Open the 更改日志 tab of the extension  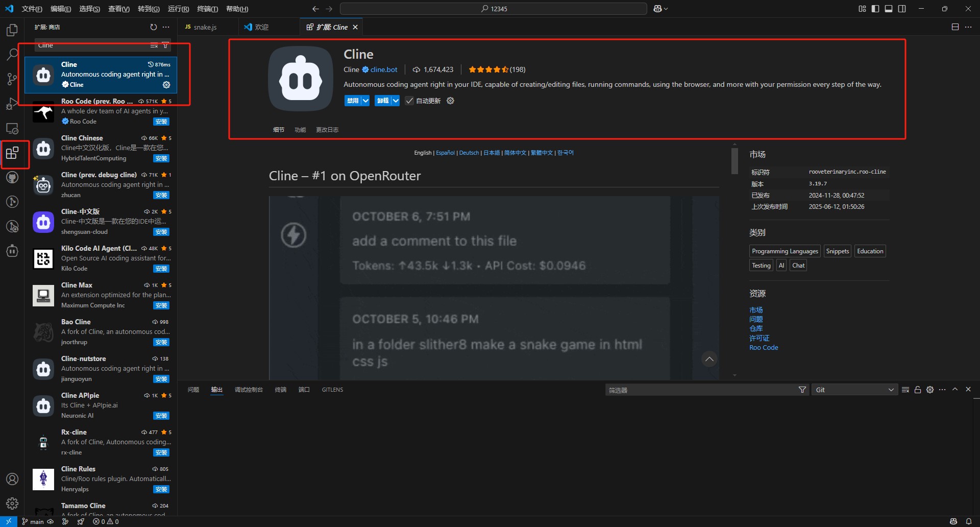pos(327,130)
